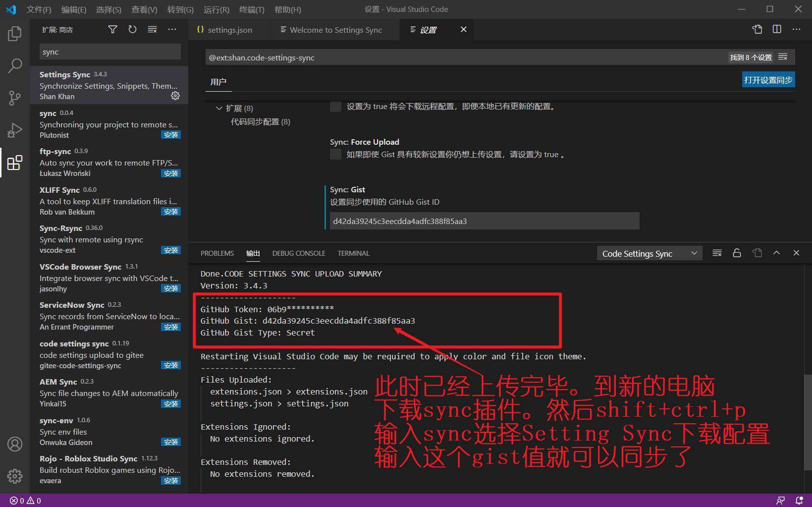Open the Manage gear in activity bar
The width and height of the screenshot is (812, 507).
click(x=15, y=476)
